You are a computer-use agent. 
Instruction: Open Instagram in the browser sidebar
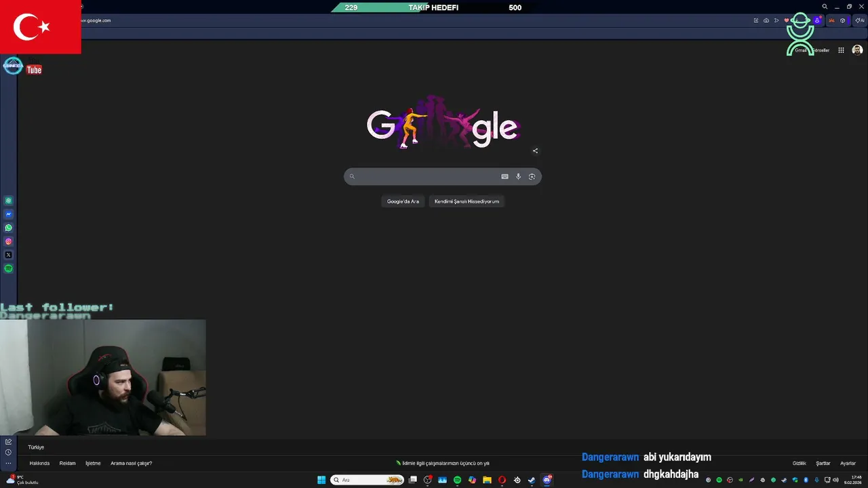[x=8, y=241]
